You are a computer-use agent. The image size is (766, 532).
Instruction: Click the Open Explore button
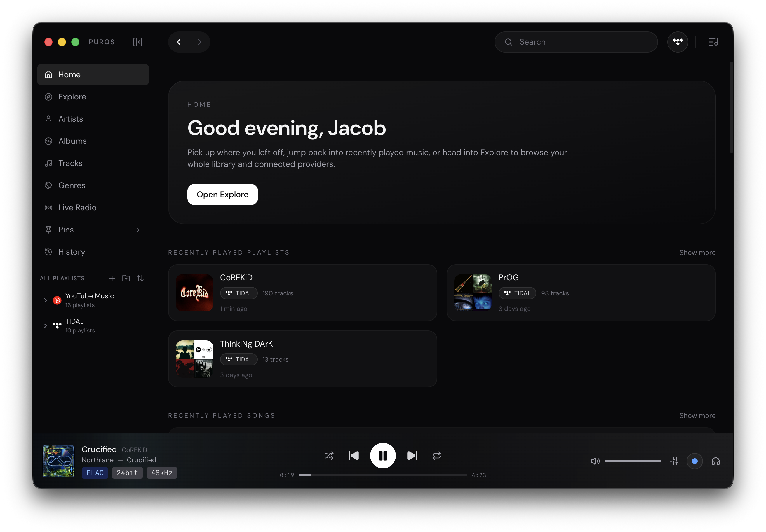coord(222,194)
